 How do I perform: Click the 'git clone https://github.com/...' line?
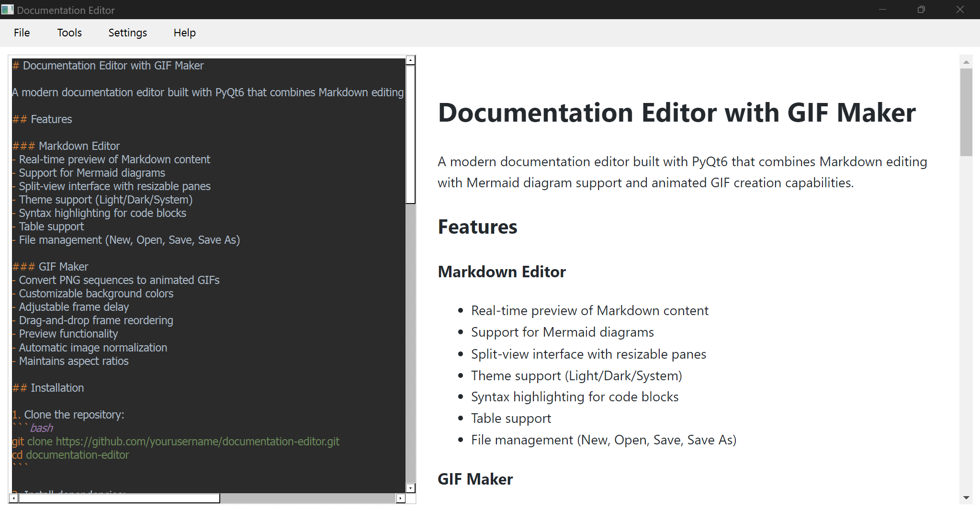[176, 442]
